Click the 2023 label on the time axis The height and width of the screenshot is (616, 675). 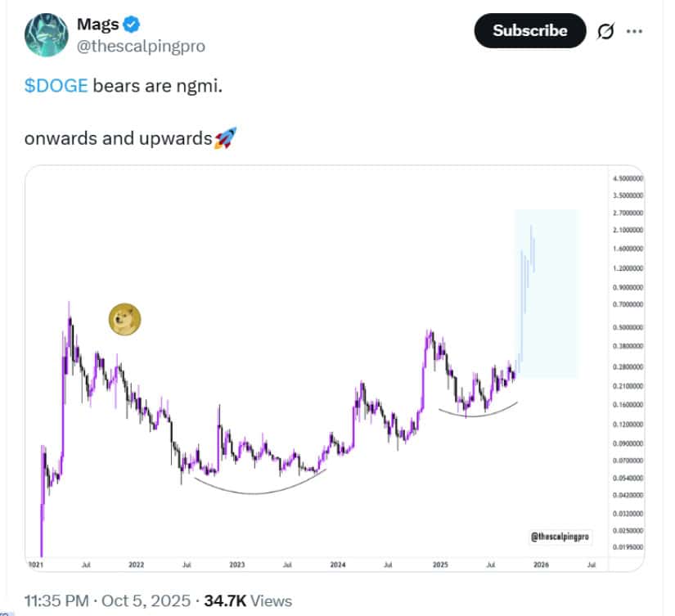click(237, 564)
